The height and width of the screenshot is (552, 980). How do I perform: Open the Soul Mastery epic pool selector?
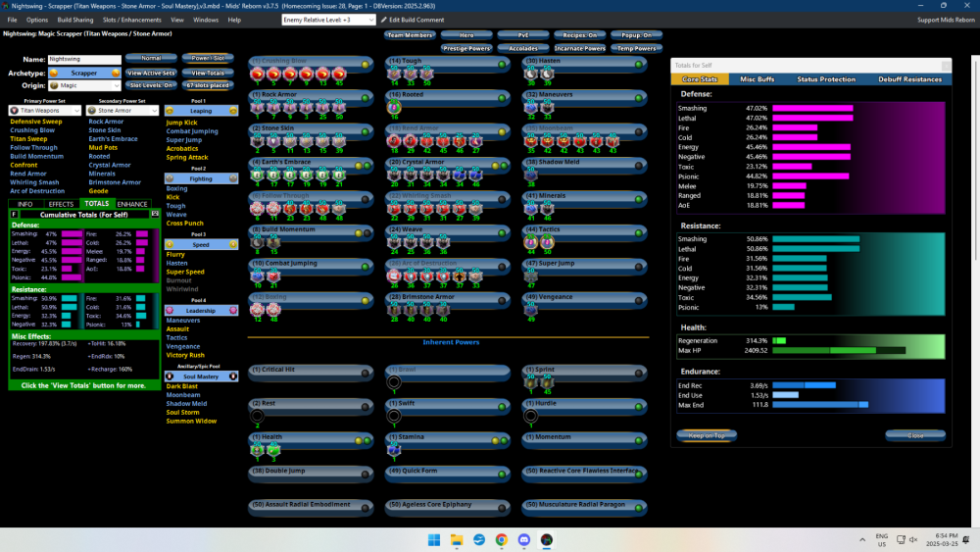[x=201, y=376]
